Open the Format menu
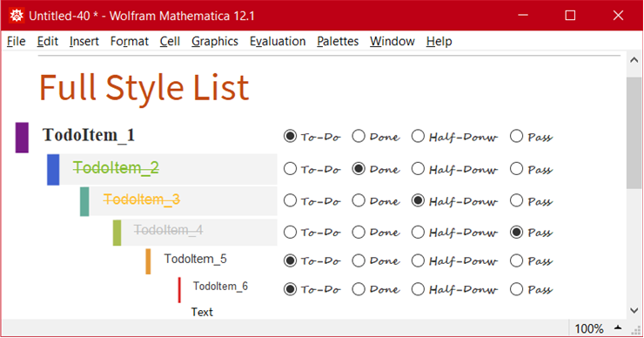 pos(130,41)
